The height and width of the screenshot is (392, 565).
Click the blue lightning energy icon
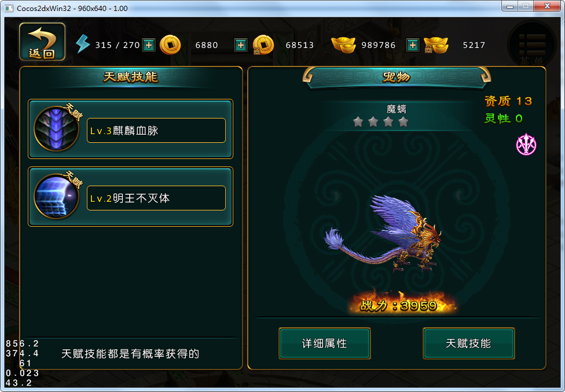coord(83,45)
